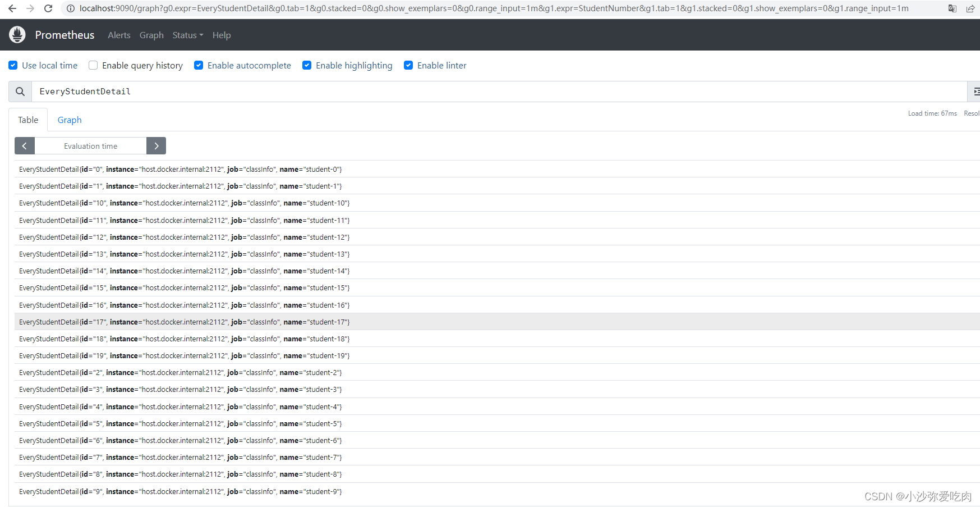
Task: Select the result row for student-0
Action: (x=497, y=169)
